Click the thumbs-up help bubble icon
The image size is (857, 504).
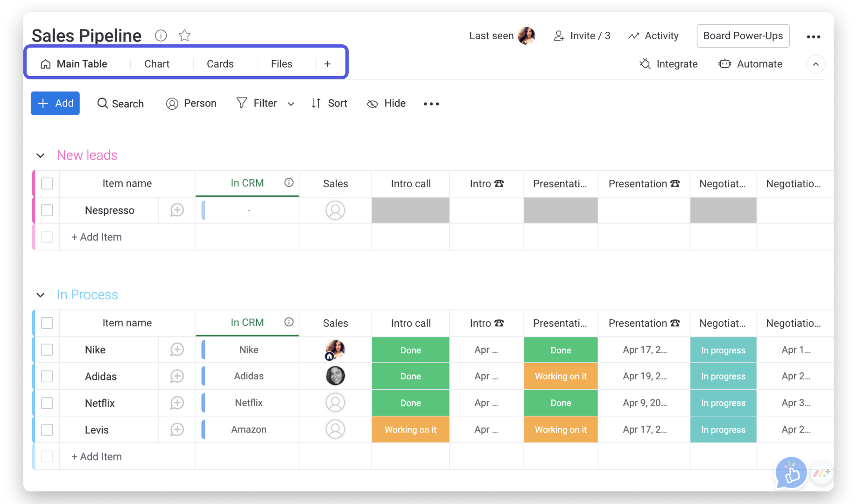point(791,473)
